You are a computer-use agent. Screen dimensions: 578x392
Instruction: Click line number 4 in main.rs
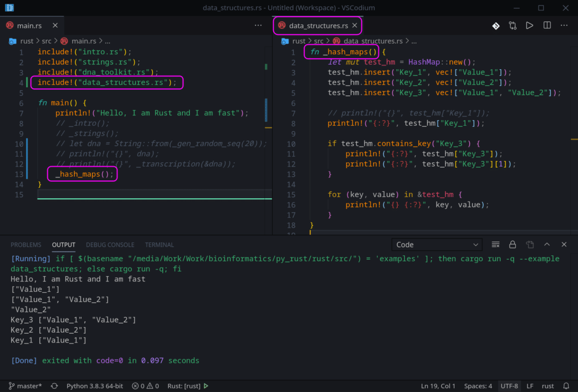(x=21, y=83)
